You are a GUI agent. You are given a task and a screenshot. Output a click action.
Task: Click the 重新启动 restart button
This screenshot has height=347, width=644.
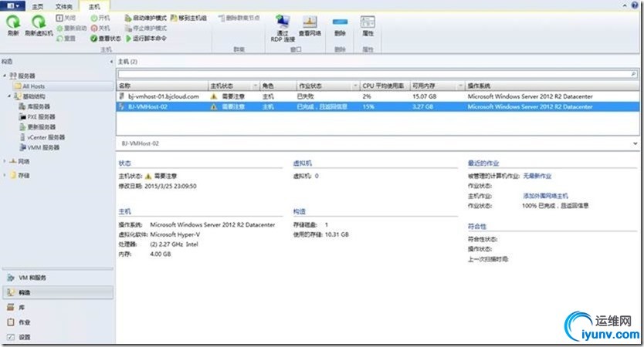[72, 28]
